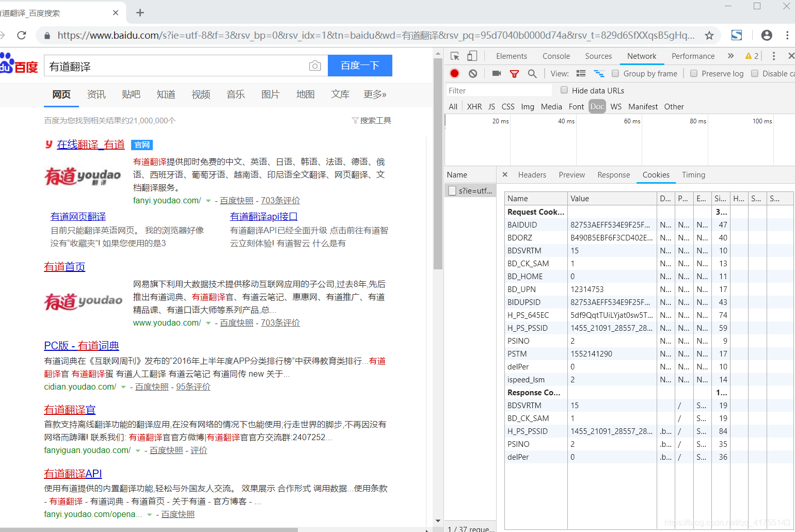Click the Baidu logo
Screen dimensions: 795x532
point(19,63)
